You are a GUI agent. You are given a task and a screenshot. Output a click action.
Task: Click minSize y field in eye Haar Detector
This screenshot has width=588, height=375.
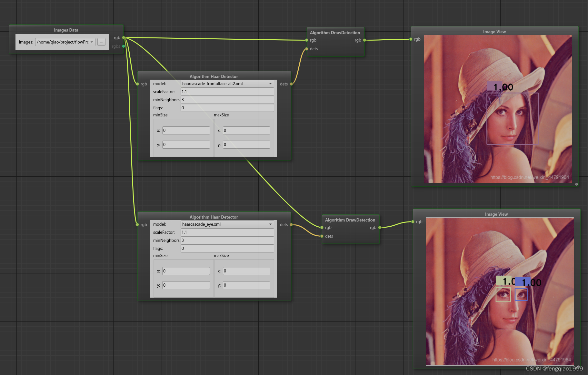click(x=186, y=285)
